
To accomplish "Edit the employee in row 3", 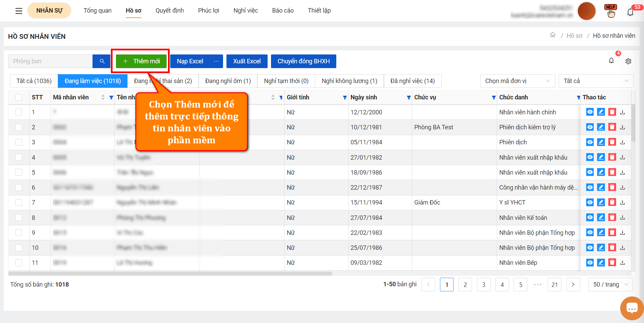I will [601, 142].
